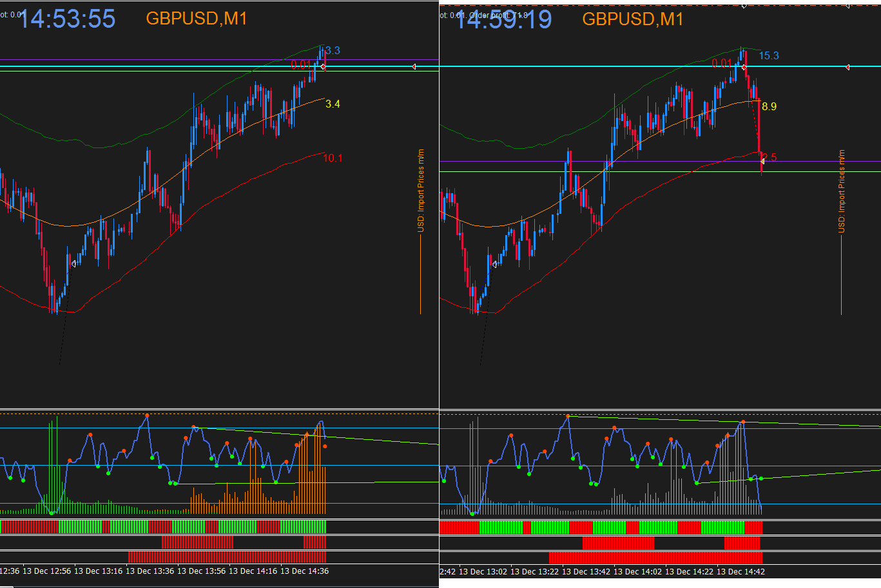Select white arrow marker near 14:59:19 chart's low
The image size is (881, 588).
coord(494,264)
